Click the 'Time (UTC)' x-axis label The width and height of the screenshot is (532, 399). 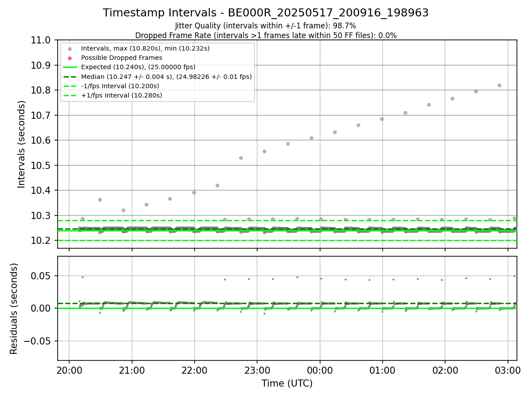pyautogui.click(x=287, y=383)
